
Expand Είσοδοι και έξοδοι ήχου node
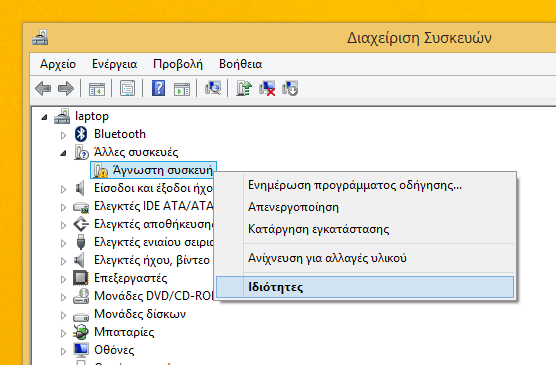click(63, 189)
